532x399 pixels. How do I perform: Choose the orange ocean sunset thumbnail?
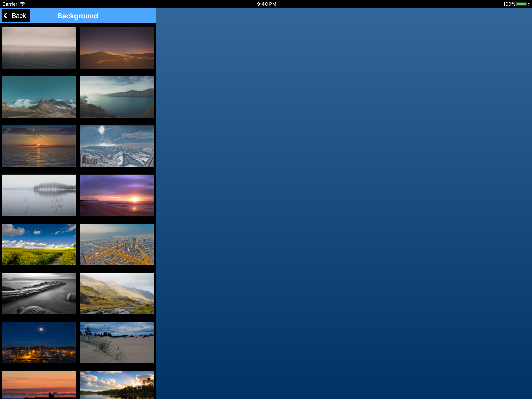tap(39, 146)
